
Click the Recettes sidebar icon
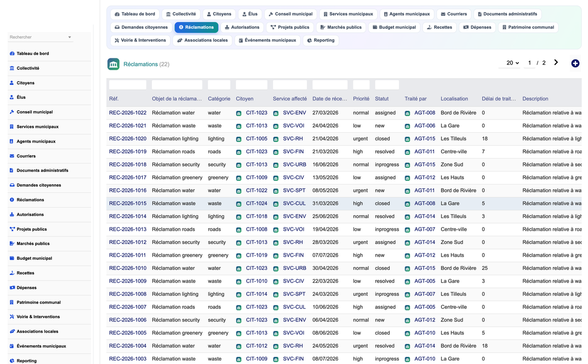click(12, 273)
